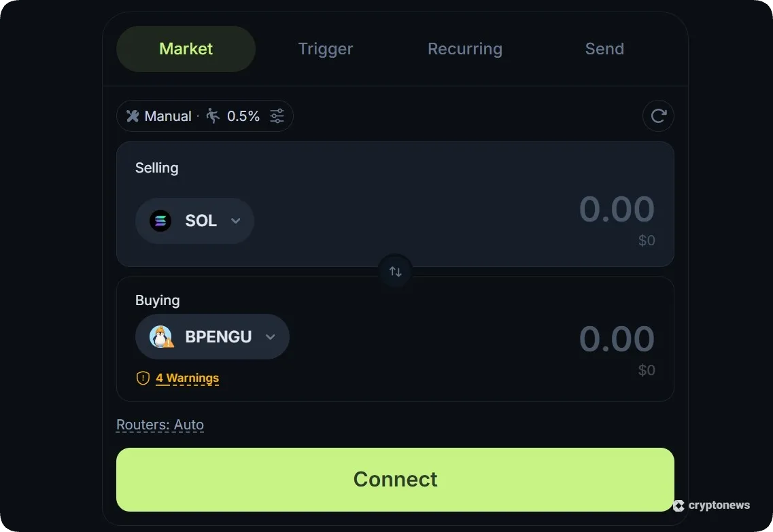Viewport: 773px width, 532px height.
Task: Open the Manual swap settings wrench icon
Action: (133, 116)
